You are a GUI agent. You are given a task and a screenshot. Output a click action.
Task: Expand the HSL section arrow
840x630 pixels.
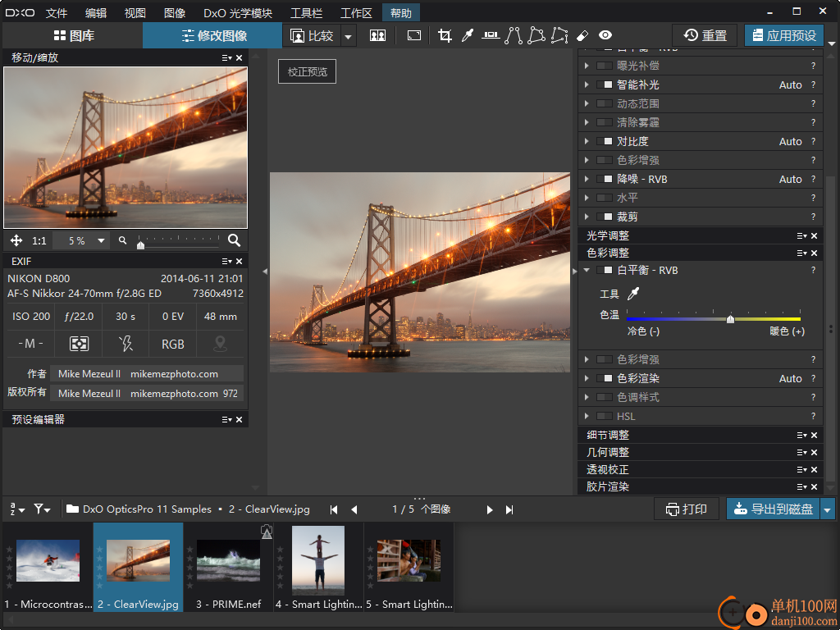(587, 416)
